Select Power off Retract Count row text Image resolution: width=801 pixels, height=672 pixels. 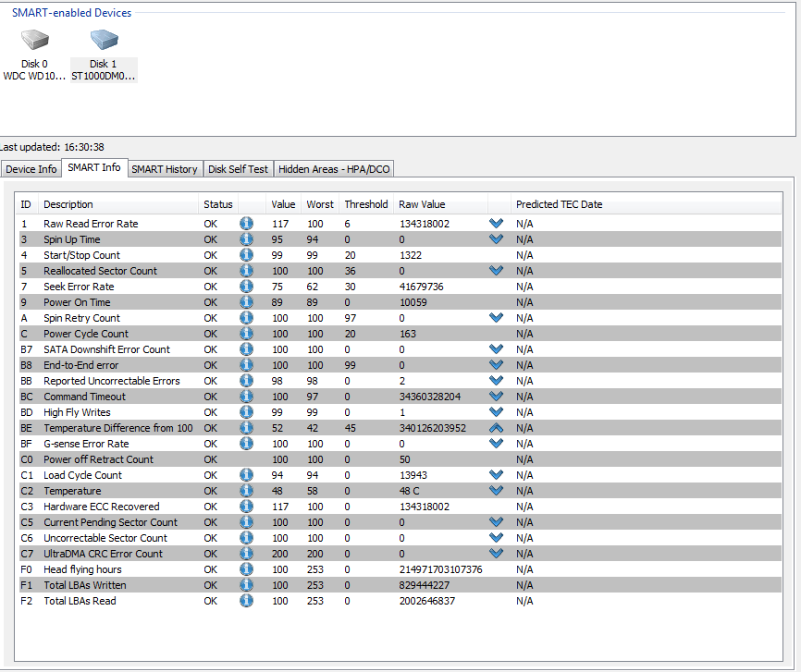[x=99, y=459]
